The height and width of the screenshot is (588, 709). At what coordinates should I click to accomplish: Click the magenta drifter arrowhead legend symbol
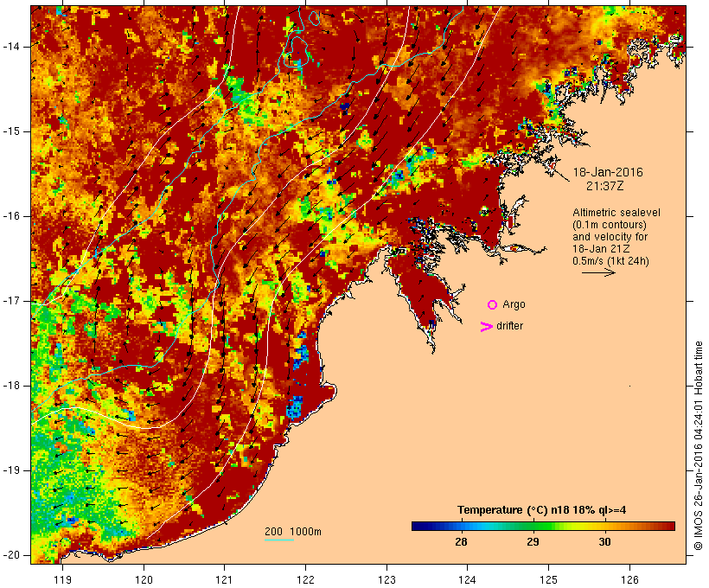487,327
